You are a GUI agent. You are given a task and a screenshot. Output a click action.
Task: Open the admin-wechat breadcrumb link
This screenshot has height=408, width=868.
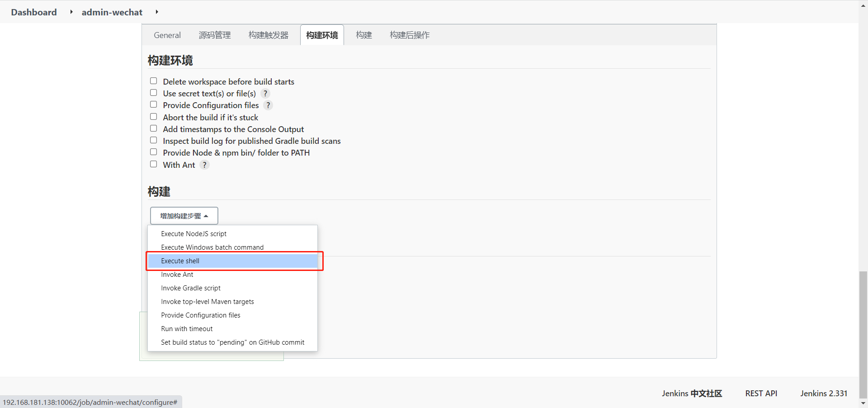click(x=112, y=12)
